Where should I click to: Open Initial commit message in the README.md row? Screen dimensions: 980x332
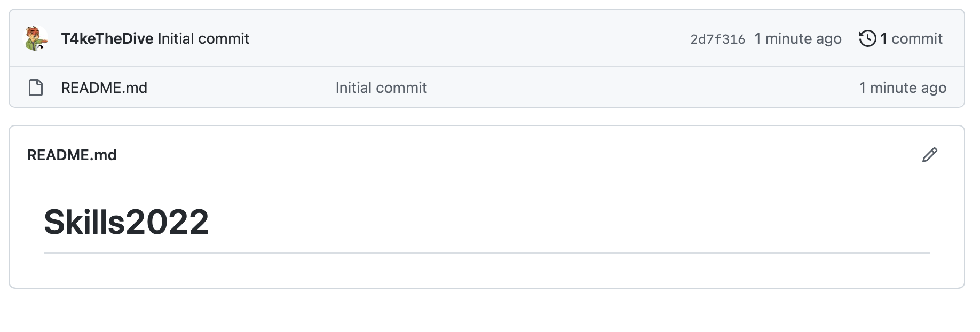[x=381, y=88]
